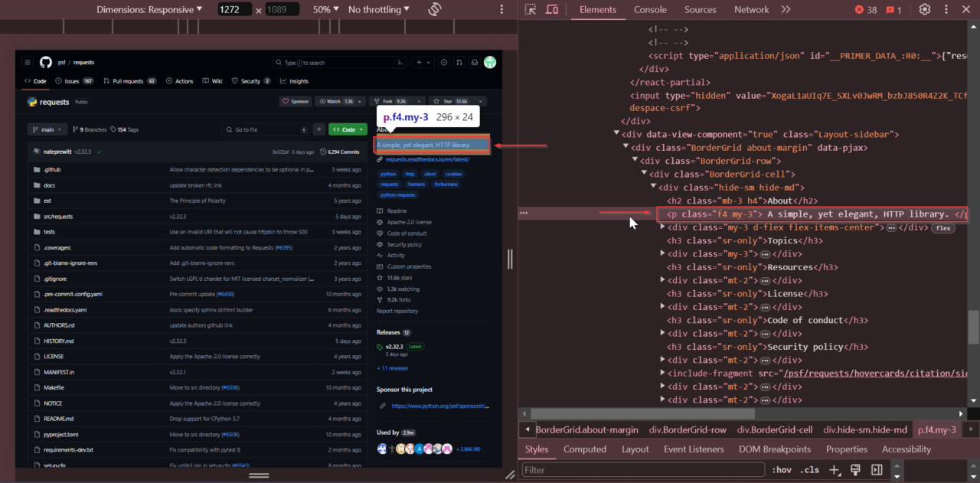Open the 50% zoom dropdown
The width and height of the screenshot is (980, 483).
tap(326, 9)
